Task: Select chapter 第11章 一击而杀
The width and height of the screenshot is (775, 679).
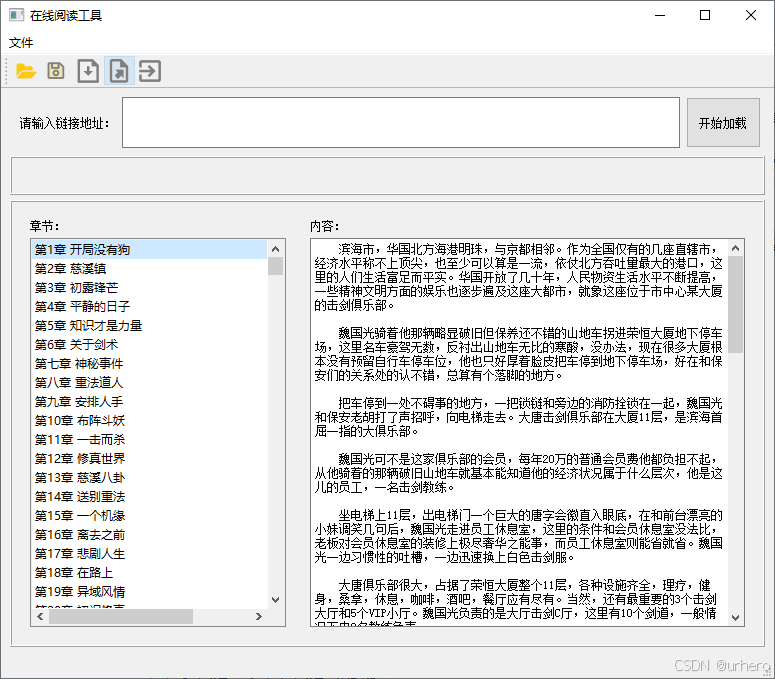Action: tap(149, 440)
